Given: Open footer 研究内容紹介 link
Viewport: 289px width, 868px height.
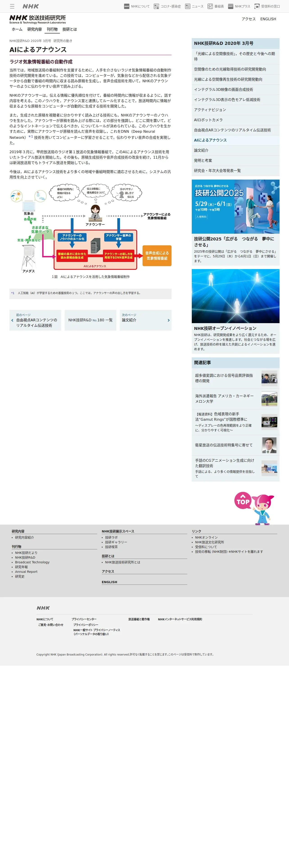Looking at the screenshot, I should (x=24, y=537).
